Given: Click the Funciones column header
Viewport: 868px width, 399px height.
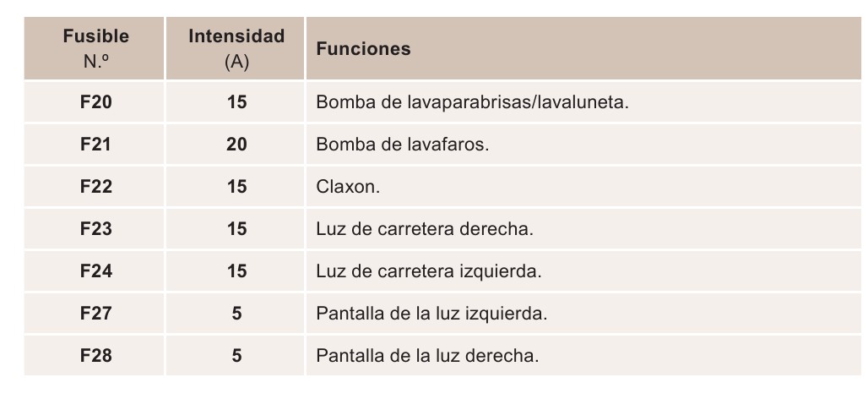Looking at the screenshot, I should (583, 48).
